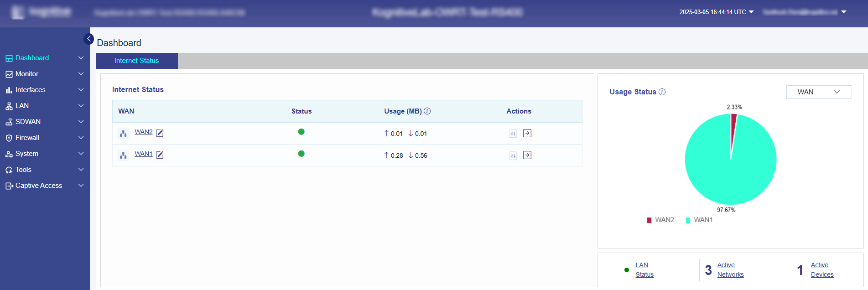Viewport: 868px width, 290px height.
Task: Toggle WAN1 legend entry in the chart
Action: pyautogui.click(x=699, y=220)
